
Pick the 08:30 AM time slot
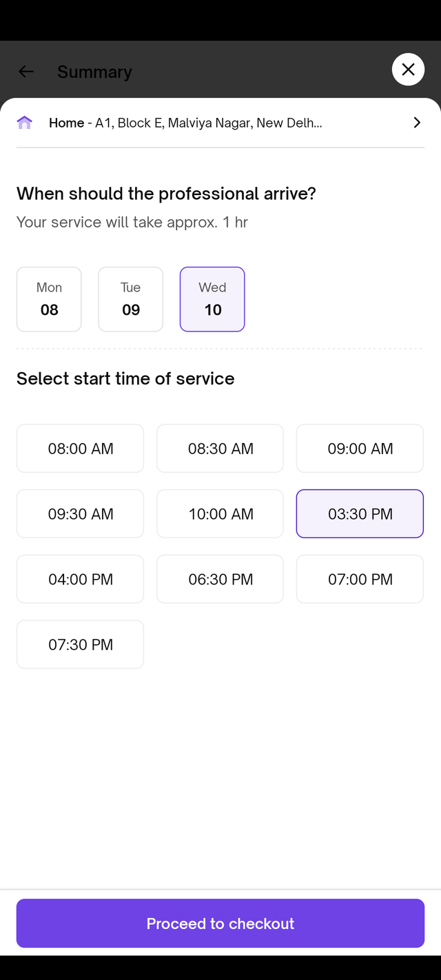click(x=220, y=449)
